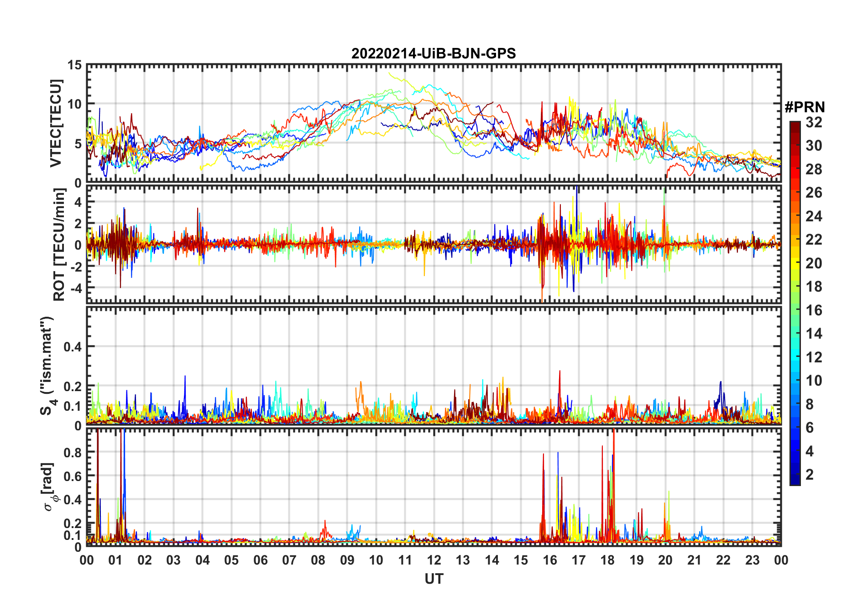Click x-axis tick label 06

tap(260, 560)
